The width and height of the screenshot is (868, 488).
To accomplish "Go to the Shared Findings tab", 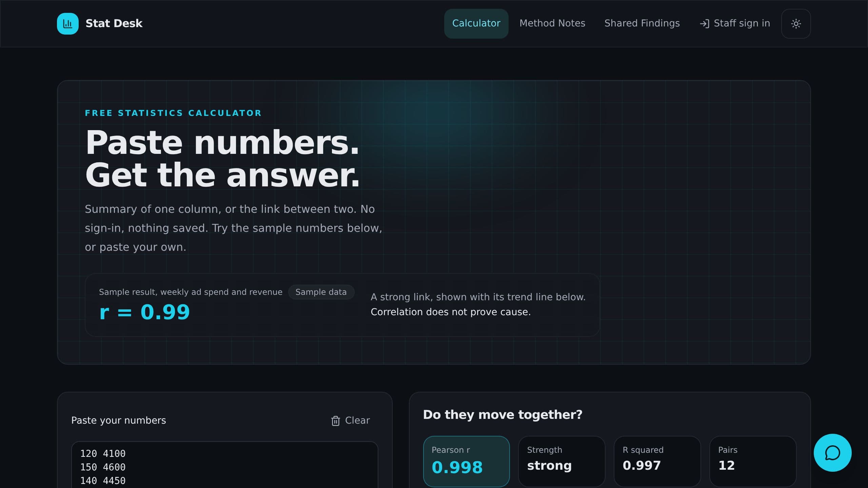I will point(642,23).
